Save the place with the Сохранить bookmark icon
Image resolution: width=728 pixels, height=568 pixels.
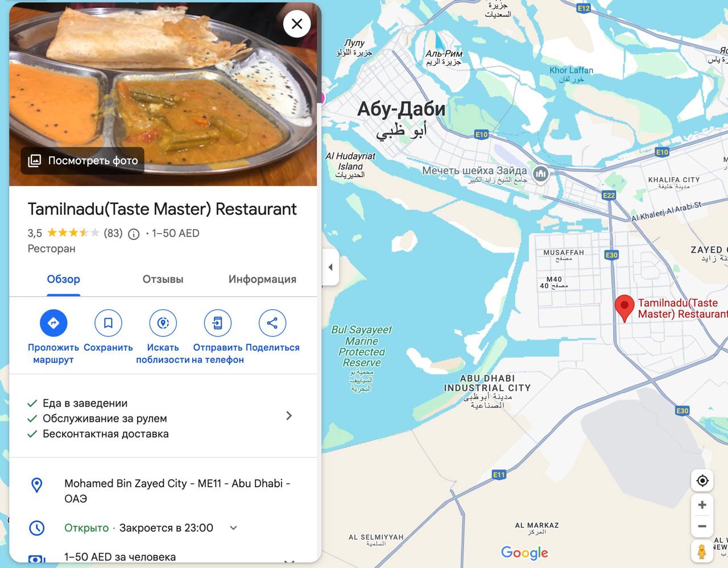(x=108, y=323)
